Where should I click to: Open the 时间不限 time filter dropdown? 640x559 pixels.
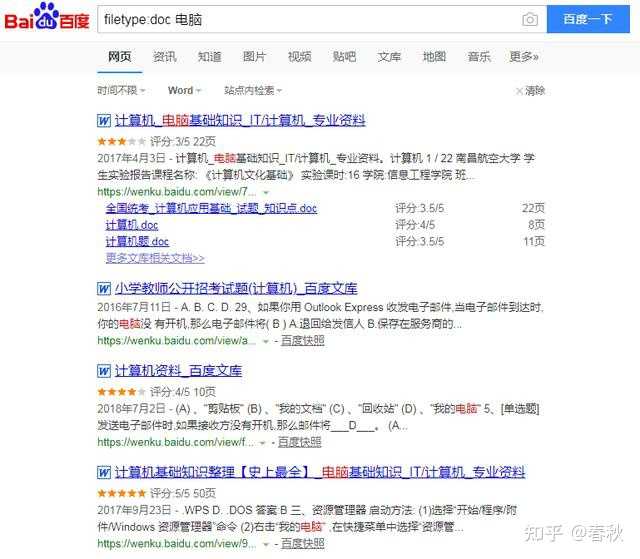(x=121, y=91)
